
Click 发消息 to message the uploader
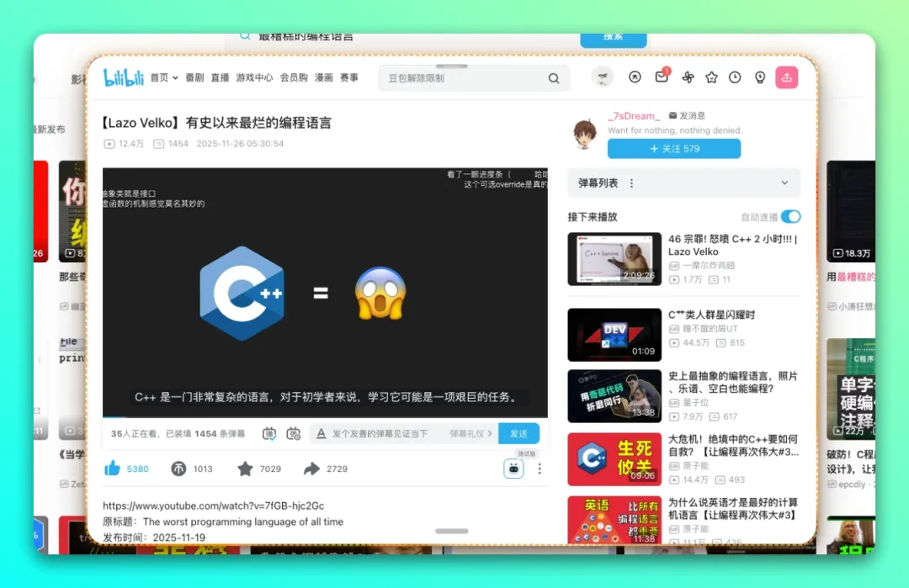pos(687,116)
